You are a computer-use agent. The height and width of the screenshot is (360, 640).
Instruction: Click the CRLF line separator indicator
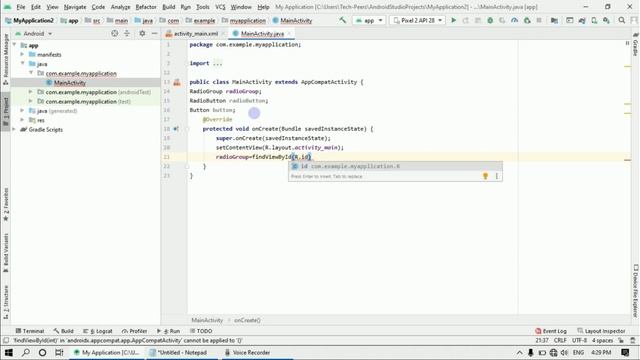[x=560, y=340]
